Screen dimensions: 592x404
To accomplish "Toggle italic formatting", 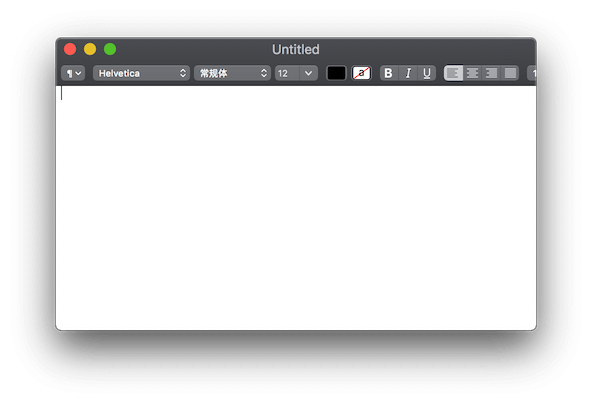I will point(408,73).
